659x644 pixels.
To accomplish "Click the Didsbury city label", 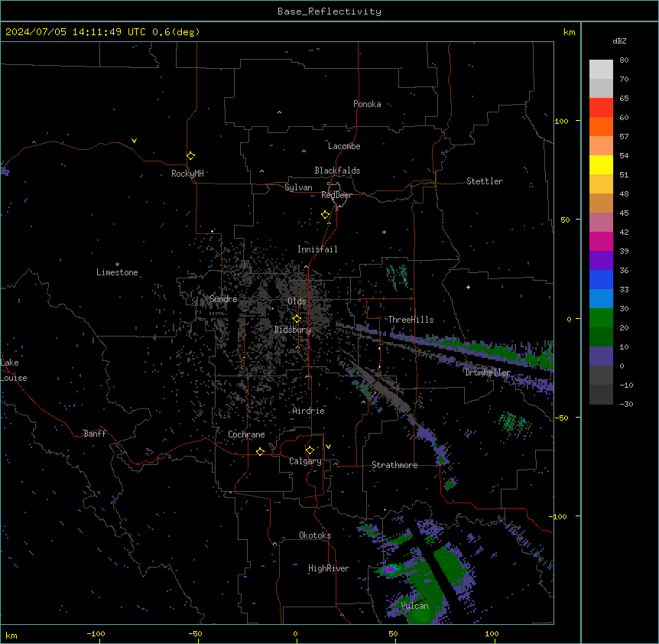I will [x=293, y=330].
